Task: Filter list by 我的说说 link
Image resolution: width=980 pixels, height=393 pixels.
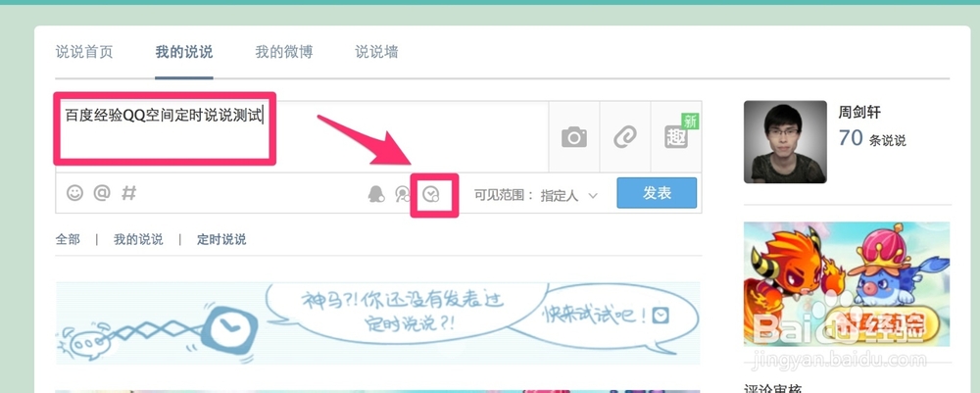Action: (138, 239)
